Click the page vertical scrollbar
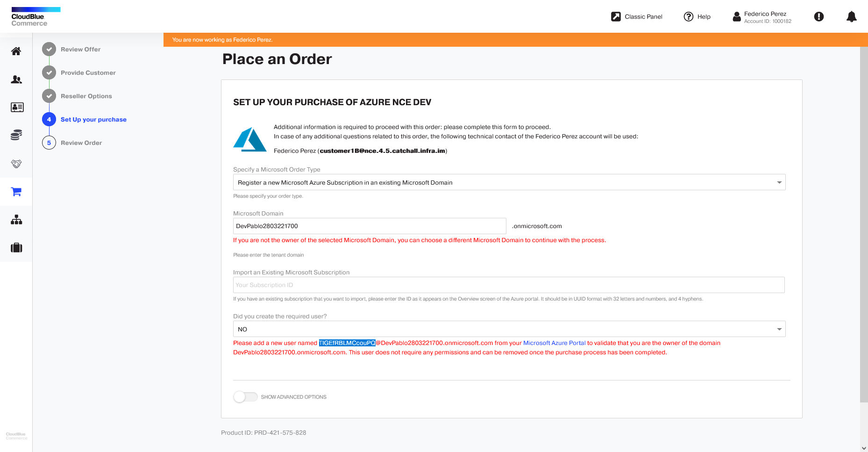 [x=864, y=224]
